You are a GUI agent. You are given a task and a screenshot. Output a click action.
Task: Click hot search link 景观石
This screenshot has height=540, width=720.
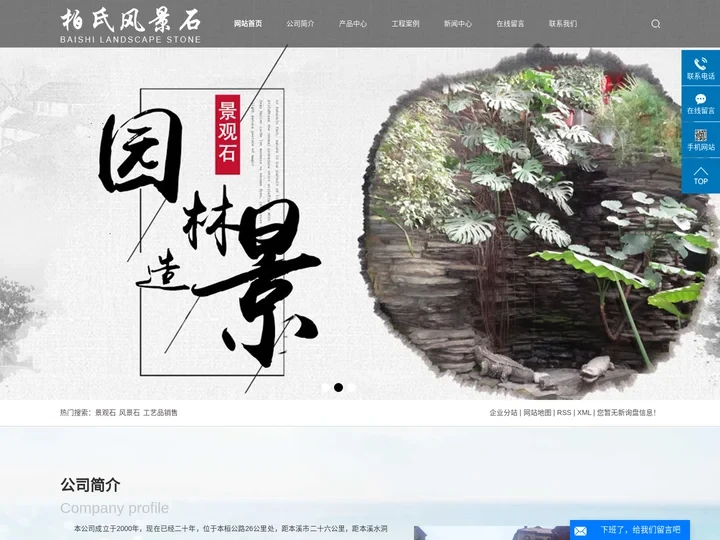105,413
